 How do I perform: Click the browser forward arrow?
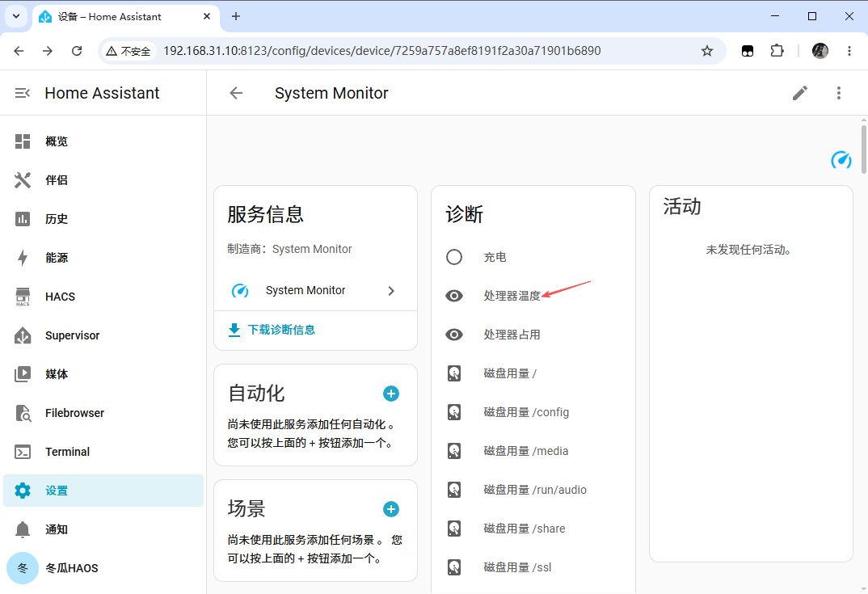tap(48, 51)
